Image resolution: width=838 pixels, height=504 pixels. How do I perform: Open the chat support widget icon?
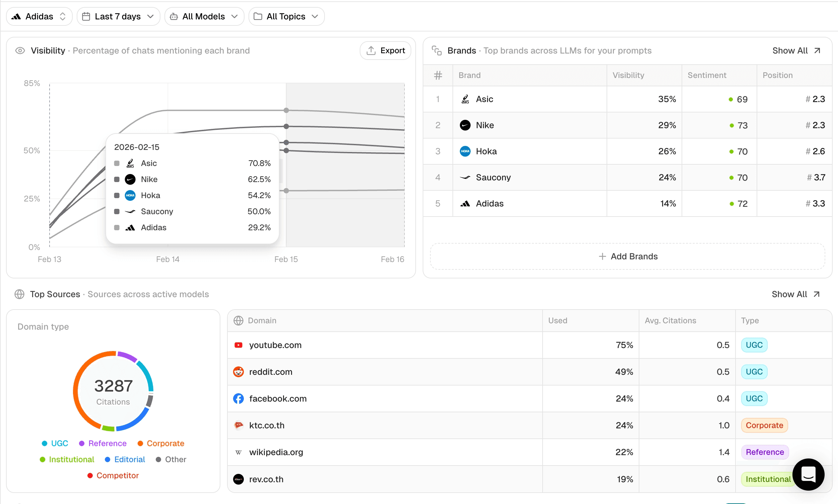[808, 474]
